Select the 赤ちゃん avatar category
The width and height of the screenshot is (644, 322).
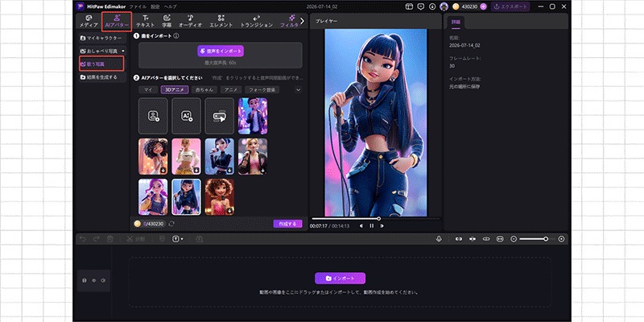point(204,89)
